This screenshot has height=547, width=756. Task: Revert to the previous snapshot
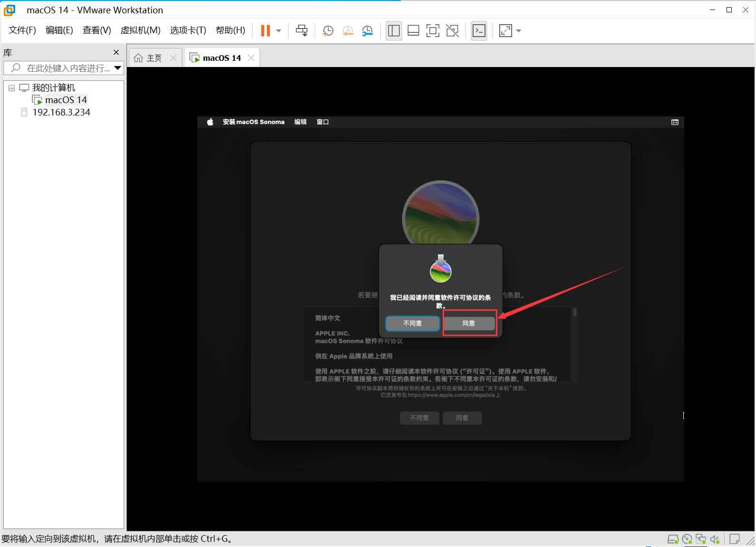tap(348, 31)
